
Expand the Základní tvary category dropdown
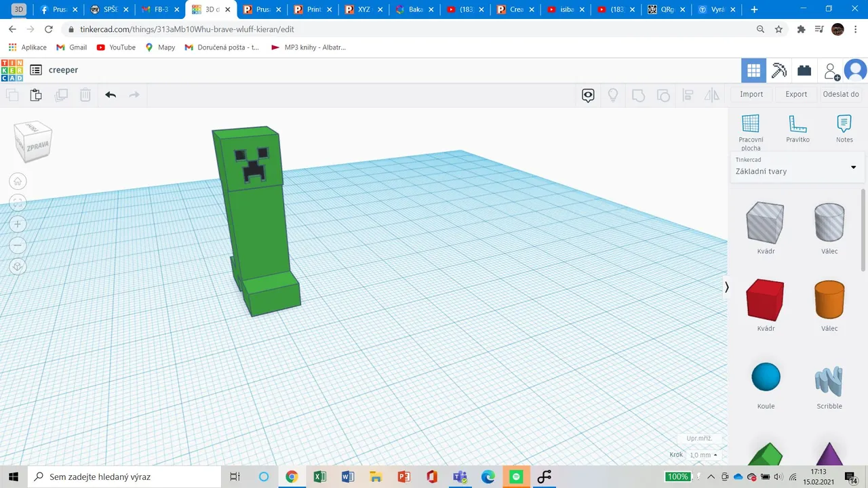[x=853, y=167]
